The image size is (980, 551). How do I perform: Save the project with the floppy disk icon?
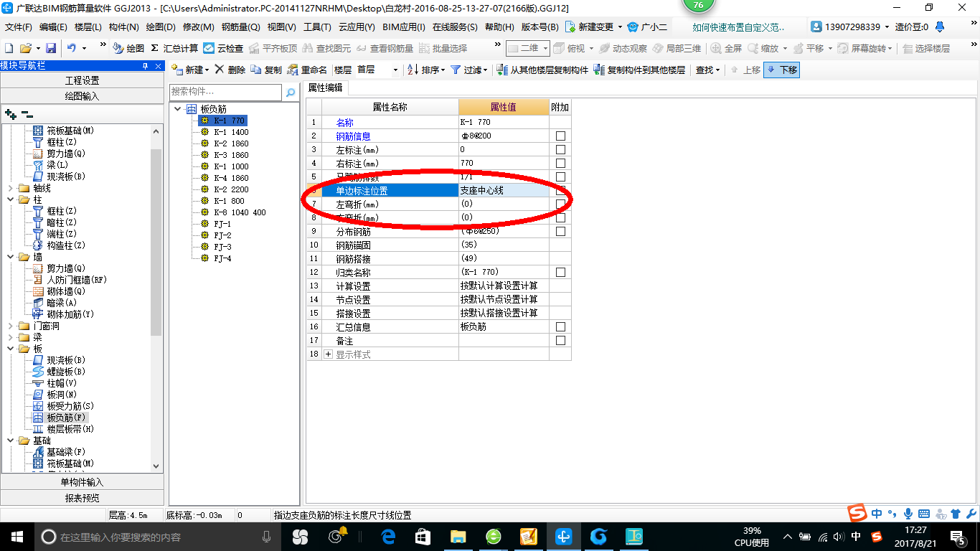pos(51,48)
